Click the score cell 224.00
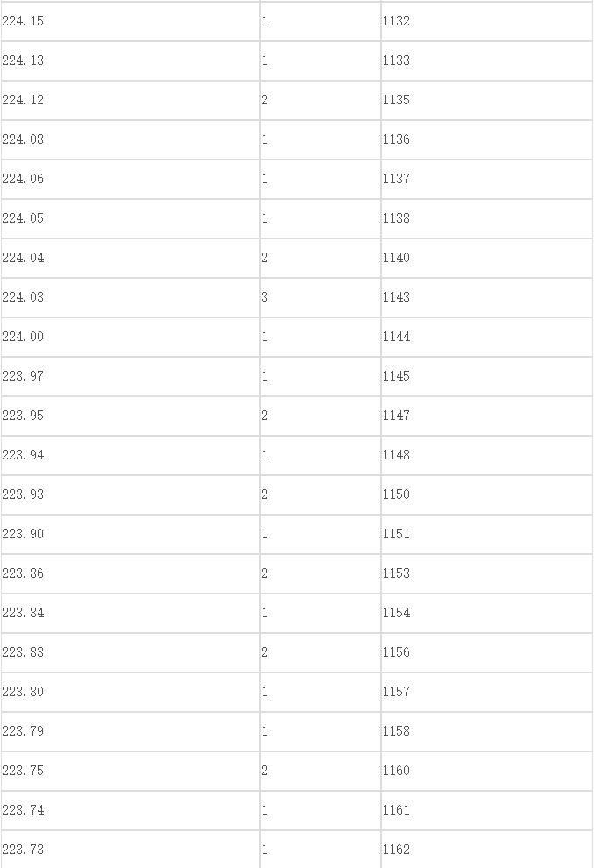Screen dimensions: 594x868 pyautogui.click(x=131, y=337)
